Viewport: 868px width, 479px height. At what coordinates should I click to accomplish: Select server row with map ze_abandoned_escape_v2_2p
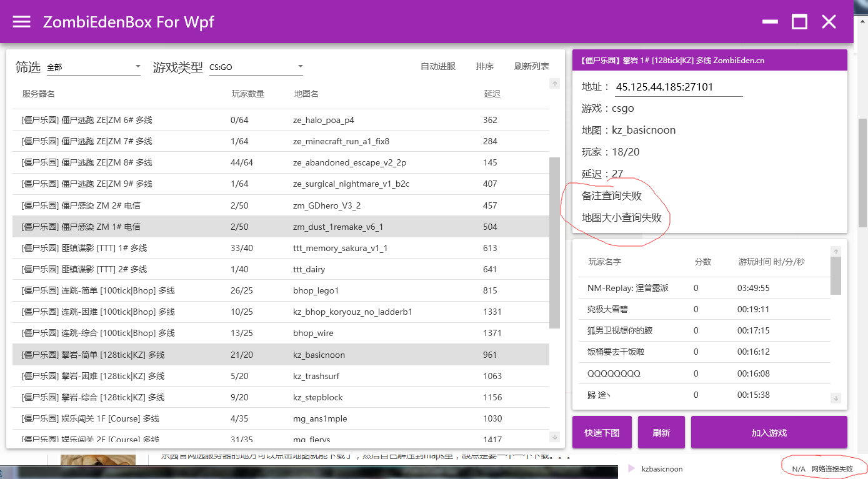(281, 162)
